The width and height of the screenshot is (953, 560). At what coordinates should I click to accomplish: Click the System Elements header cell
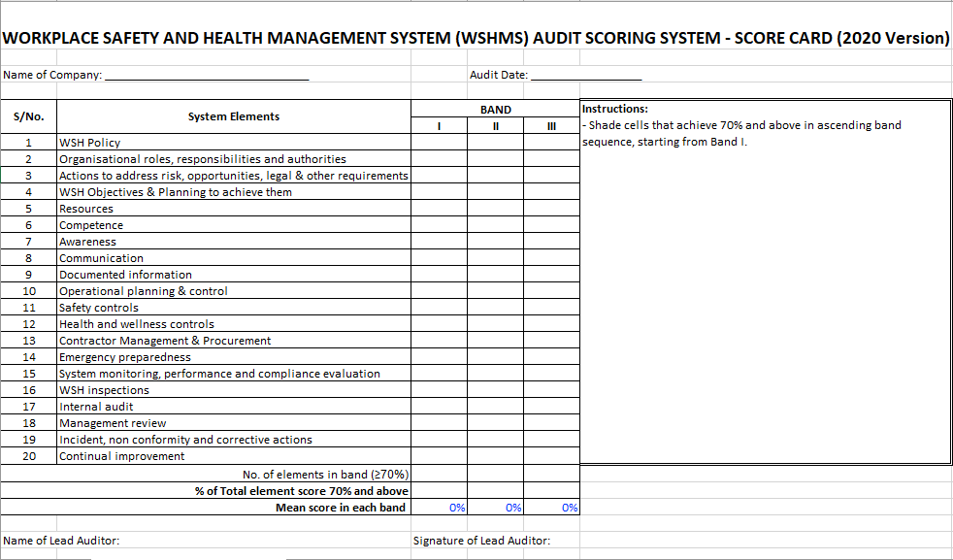tap(233, 116)
